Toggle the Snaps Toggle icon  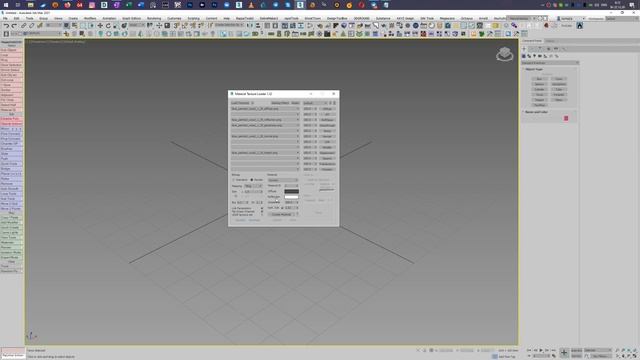coord(176,25)
